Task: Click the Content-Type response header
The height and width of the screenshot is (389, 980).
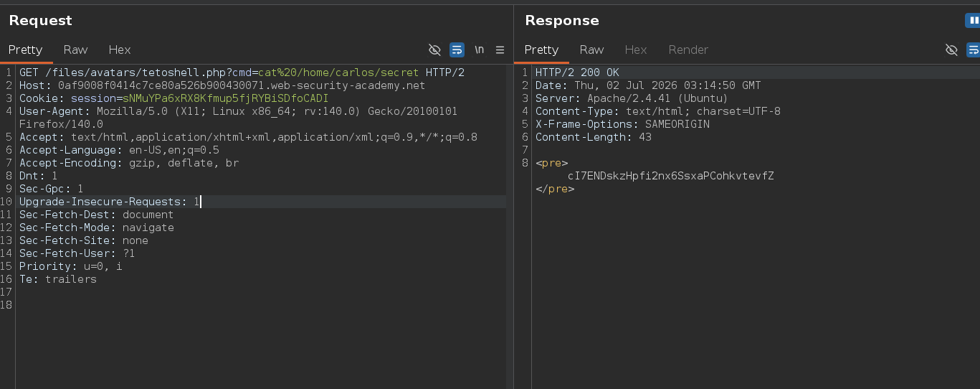Action: [x=658, y=111]
